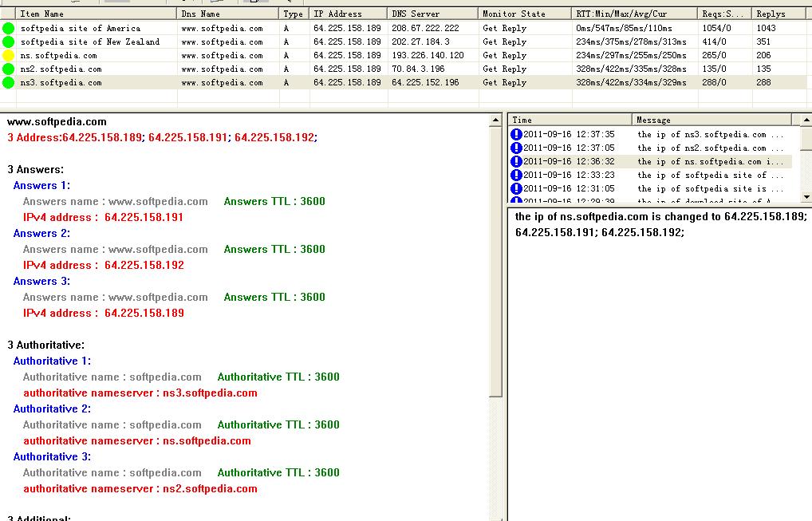Sort by Type column header
This screenshot has height=521, width=812.
point(294,14)
